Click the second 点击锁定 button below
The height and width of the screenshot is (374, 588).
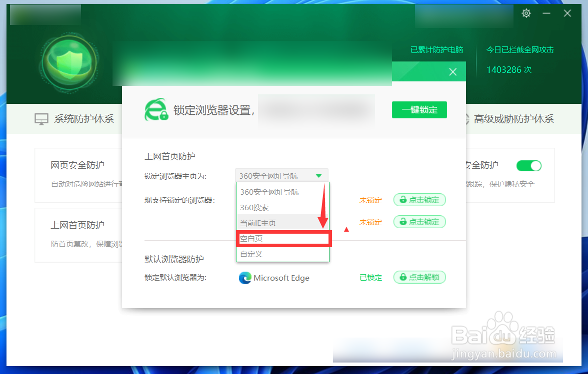tap(419, 222)
